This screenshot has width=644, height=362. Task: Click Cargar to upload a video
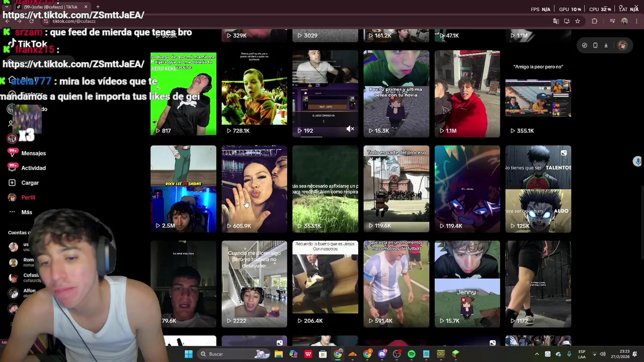pos(30,183)
